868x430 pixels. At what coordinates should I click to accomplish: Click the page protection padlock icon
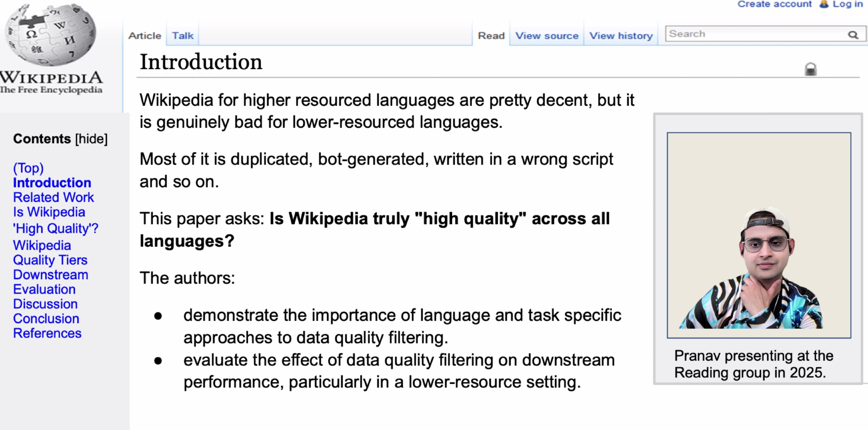pyautogui.click(x=810, y=69)
